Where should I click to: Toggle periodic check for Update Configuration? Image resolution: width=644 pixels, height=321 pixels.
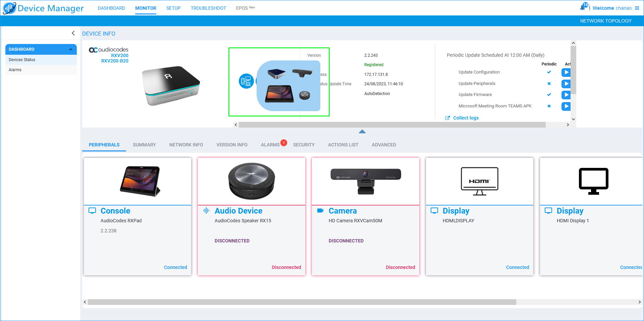coord(549,72)
